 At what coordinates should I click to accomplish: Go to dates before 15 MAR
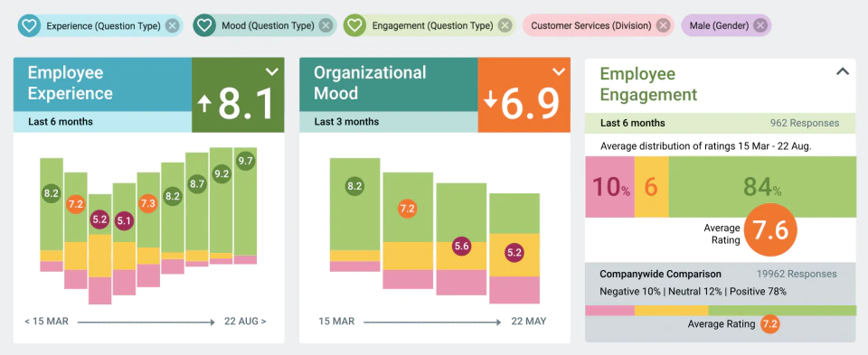coord(46,322)
